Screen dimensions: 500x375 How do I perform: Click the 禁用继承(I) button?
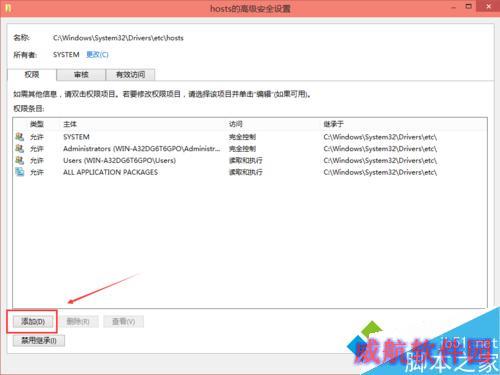(39, 340)
